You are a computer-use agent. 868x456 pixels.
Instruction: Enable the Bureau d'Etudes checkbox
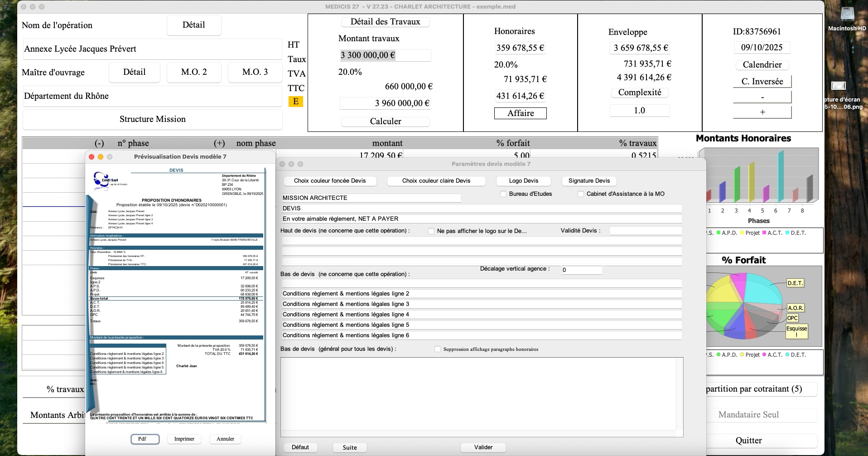click(503, 194)
